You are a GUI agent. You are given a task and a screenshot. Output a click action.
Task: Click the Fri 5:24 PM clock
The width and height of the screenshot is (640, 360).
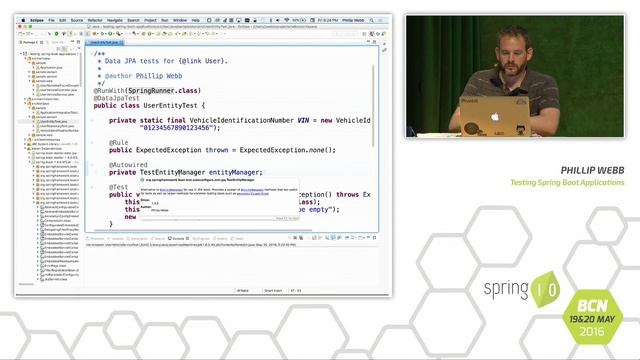point(327,20)
